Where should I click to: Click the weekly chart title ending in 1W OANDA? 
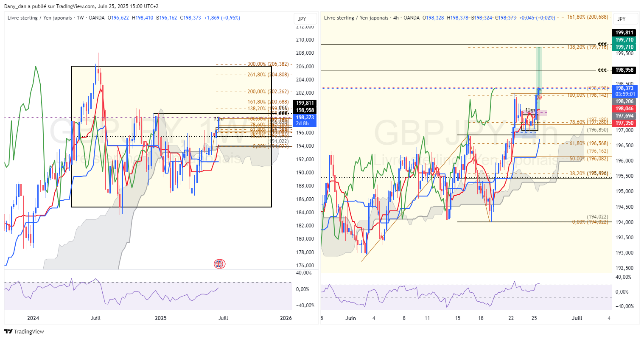(56, 18)
